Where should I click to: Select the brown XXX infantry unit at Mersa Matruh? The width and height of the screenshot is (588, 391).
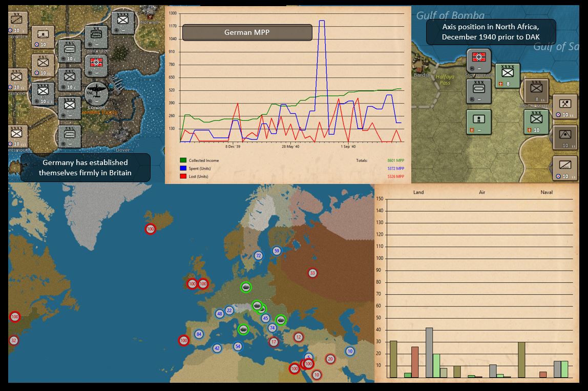coord(536,91)
